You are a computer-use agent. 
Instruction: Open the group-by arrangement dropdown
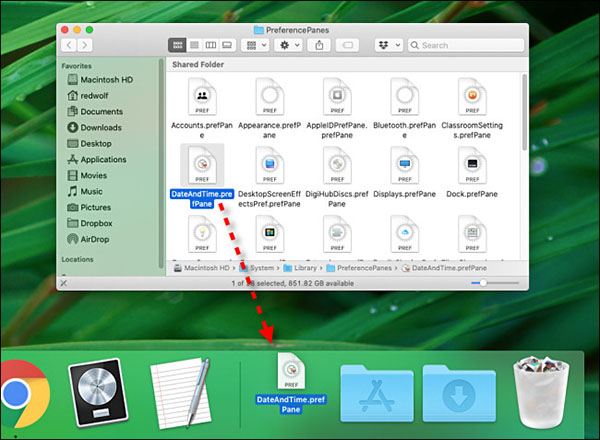(257, 45)
